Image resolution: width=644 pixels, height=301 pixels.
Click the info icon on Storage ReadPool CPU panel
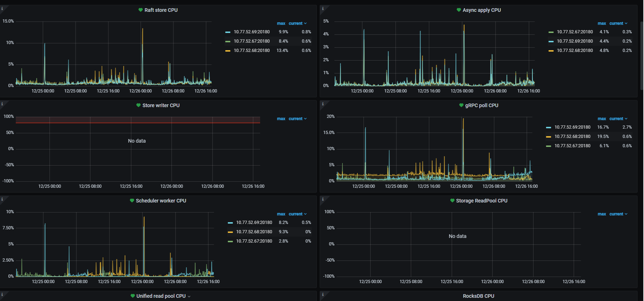click(x=323, y=199)
